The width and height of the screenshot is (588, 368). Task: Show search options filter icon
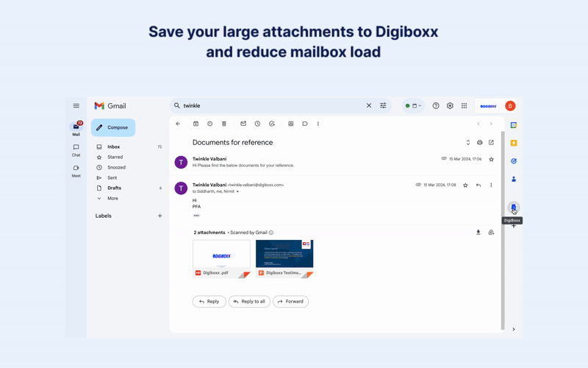click(x=383, y=106)
